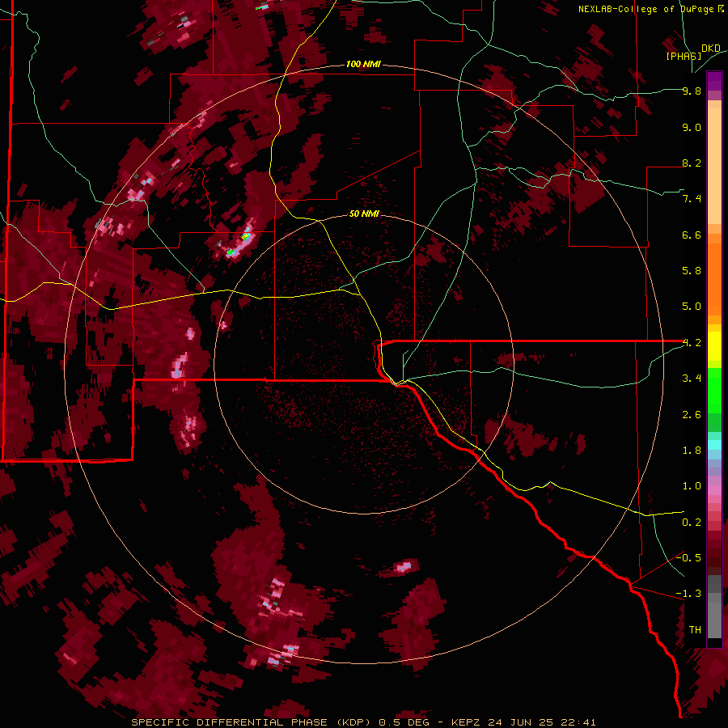This screenshot has width=728, height=728.
Task: Pick the bright yellow colorbar swatch
Action: click(x=714, y=346)
